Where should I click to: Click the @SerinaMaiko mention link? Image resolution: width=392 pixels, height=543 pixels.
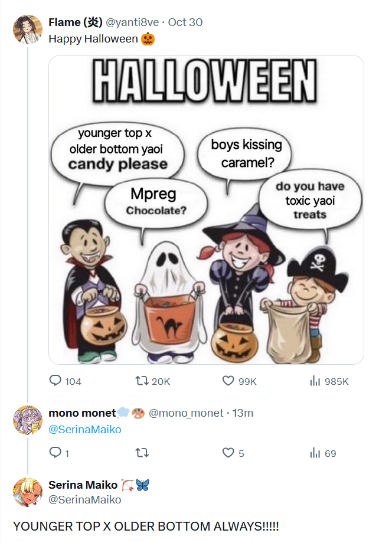(x=85, y=430)
